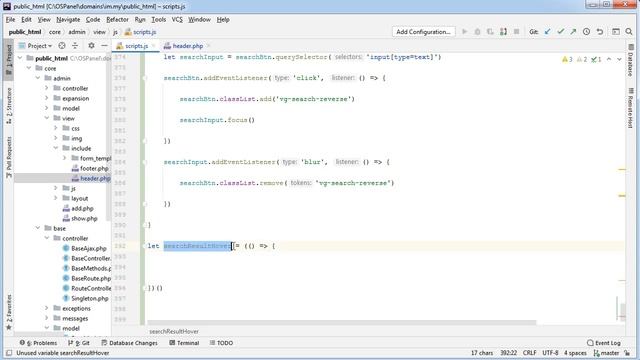The image size is (640, 360).
Task: Click the CRLF line separator setting
Action: pos(529,353)
